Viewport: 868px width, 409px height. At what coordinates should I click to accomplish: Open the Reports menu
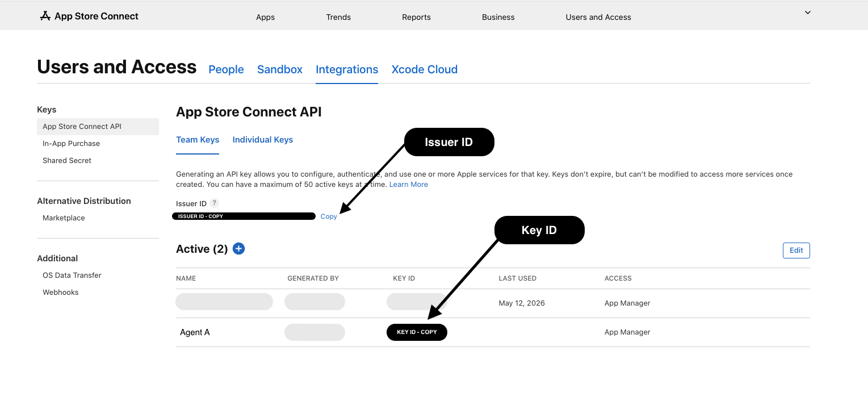[x=416, y=17]
